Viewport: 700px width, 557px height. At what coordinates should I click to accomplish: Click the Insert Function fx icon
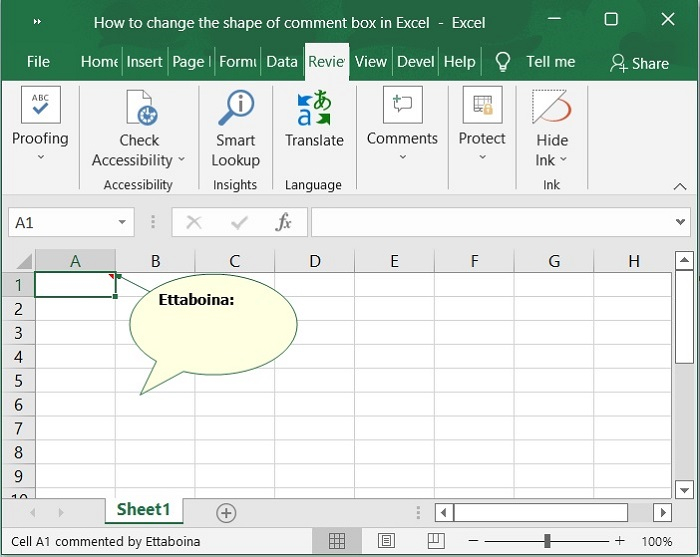(283, 222)
